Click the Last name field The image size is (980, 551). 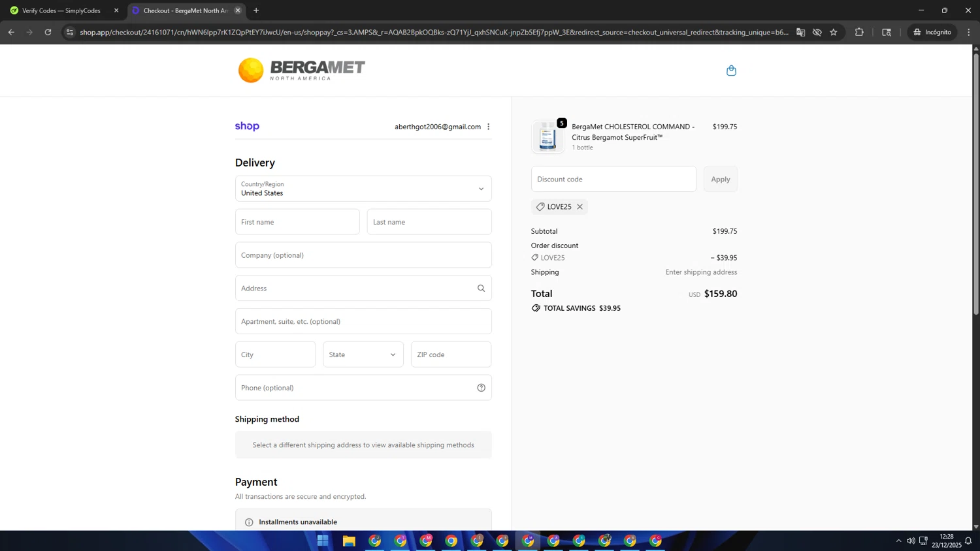pos(429,222)
